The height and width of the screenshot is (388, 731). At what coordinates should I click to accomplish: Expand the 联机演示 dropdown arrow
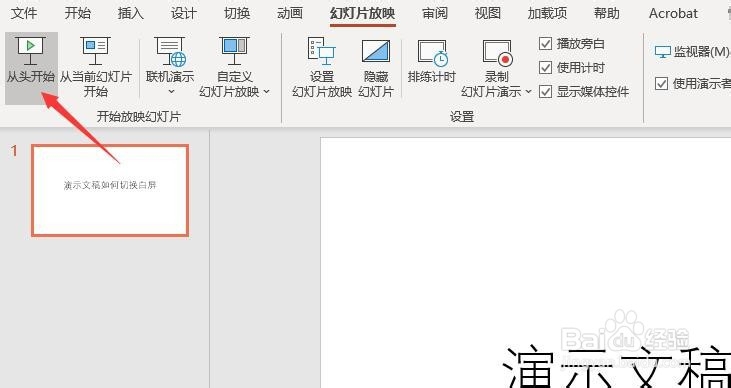[171, 91]
